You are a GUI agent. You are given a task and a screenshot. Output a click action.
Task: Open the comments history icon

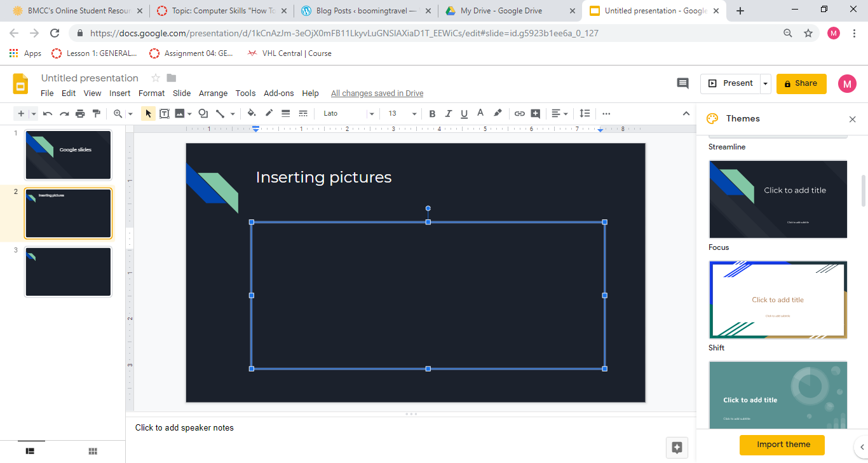click(682, 83)
